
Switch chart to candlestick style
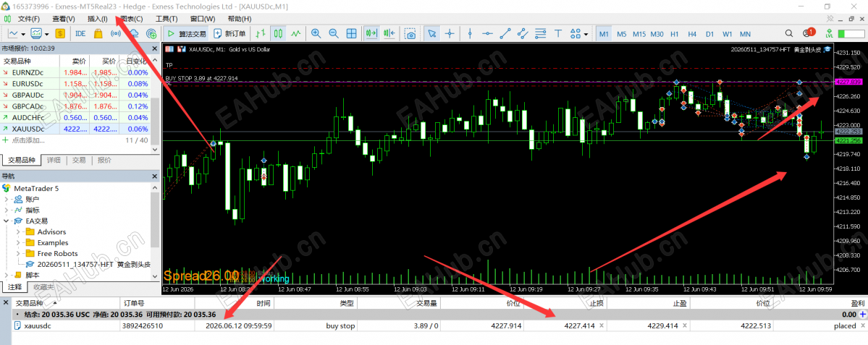tap(279, 33)
